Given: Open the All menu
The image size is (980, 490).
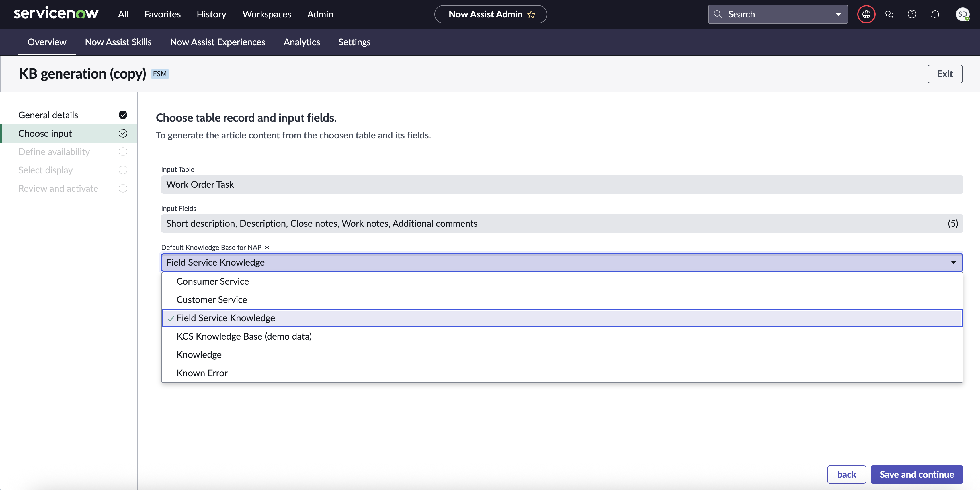Looking at the screenshot, I should 123,14.
